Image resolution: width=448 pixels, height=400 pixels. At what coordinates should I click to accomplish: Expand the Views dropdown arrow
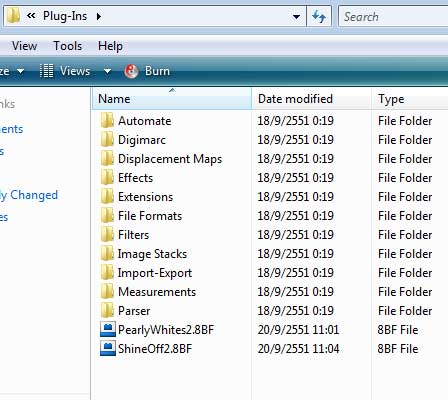click(x=107, y=71)
